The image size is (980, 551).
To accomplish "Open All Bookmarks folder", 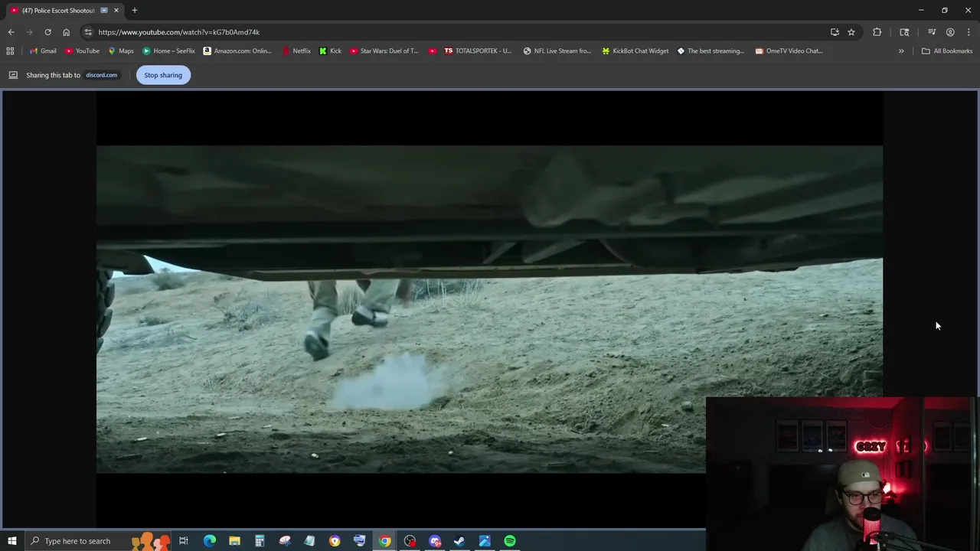I will coord(946,51).
